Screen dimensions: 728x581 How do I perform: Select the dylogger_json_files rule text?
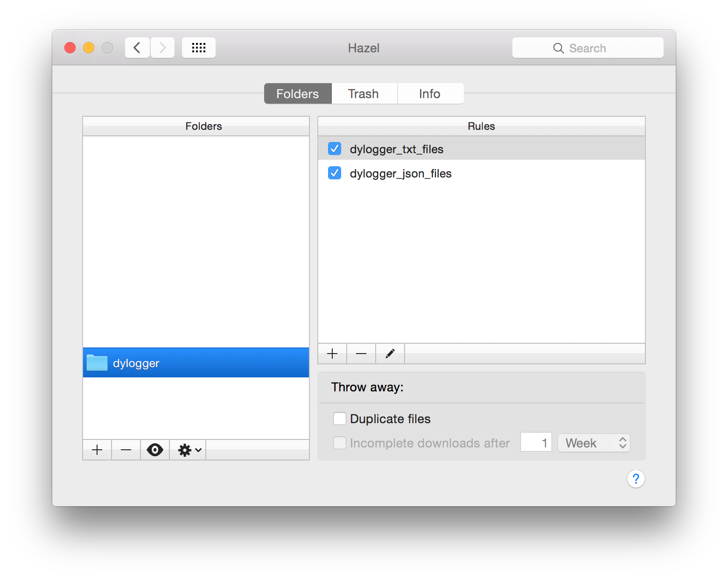pyautogui.click(x=401, y=173)
